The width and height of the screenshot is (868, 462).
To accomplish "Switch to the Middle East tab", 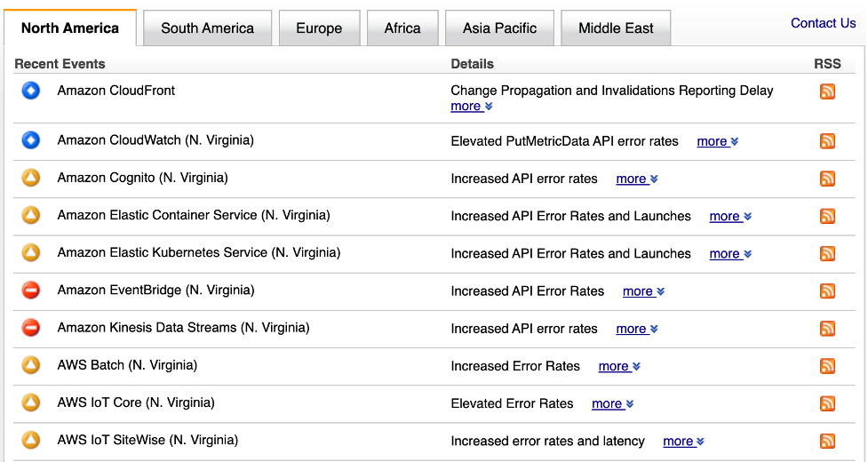I will 616,28.
